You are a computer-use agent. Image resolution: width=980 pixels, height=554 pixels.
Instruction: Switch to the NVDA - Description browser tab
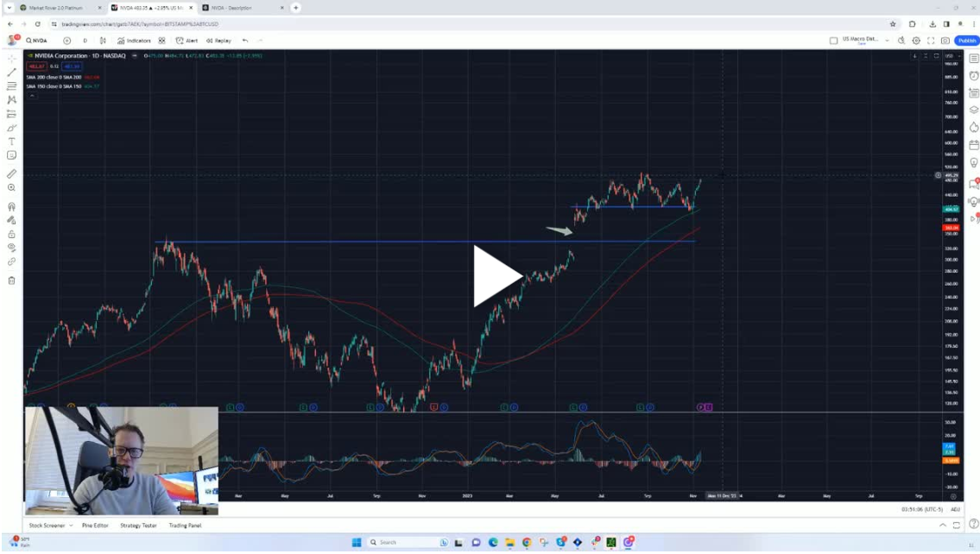coord(231,8)
